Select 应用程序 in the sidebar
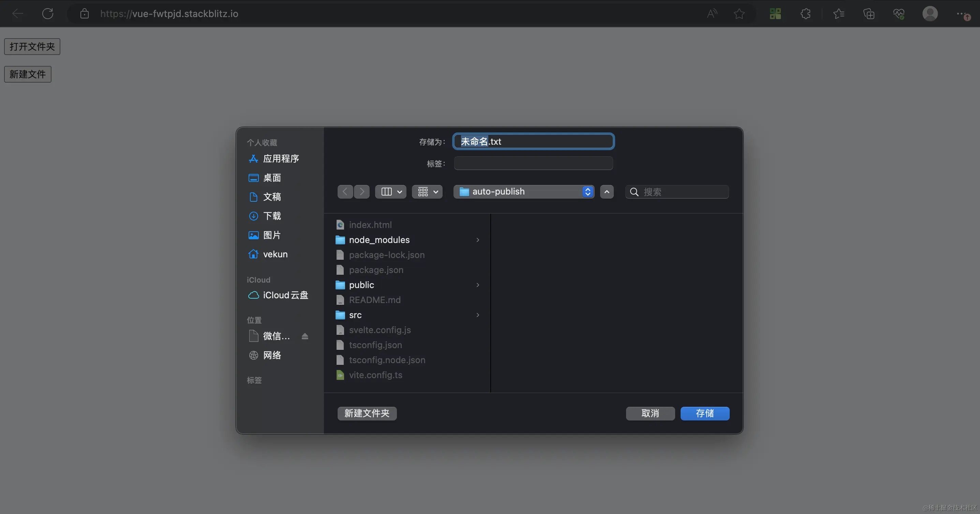980x514 pixels. click(280, 159)
